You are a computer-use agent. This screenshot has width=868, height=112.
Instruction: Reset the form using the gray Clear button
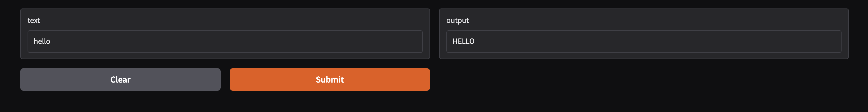(x=120, y=79)
